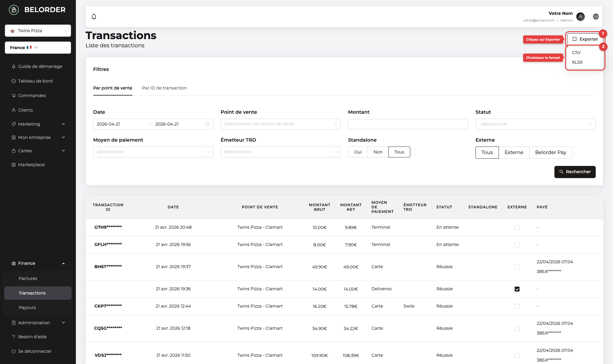
Task: Click the Administration document icon
Action: (x=14, y=323)
